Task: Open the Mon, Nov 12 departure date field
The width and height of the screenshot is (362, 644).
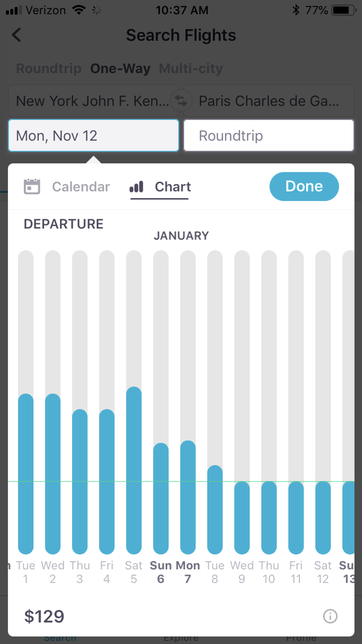Action: (x=93, y=136)
